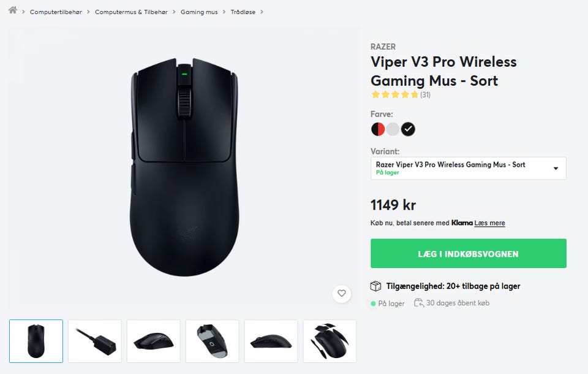Image resolution: width=588 pixels, height=374 pixels.
Task: Open Klarna Læs mere link
Action: pyautogui.click(x=489, y=223)
